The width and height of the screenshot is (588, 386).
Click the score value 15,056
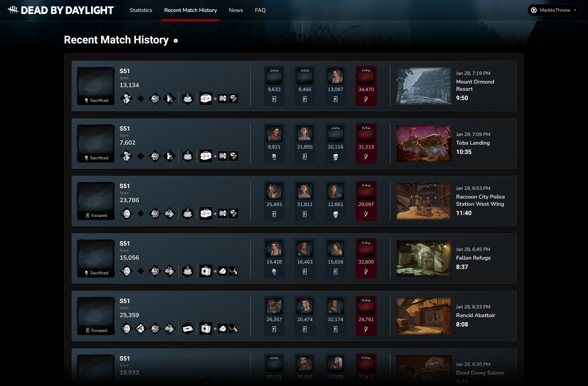[129, 258]
